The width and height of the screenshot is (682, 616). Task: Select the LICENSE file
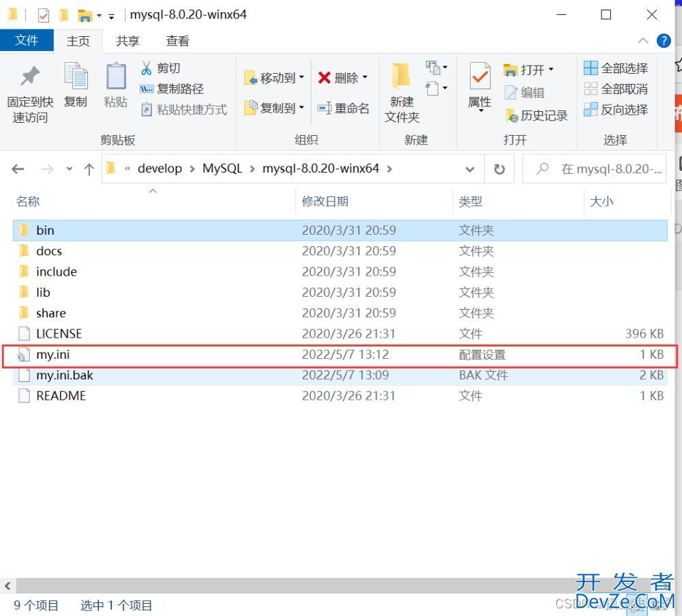[340, 334]
